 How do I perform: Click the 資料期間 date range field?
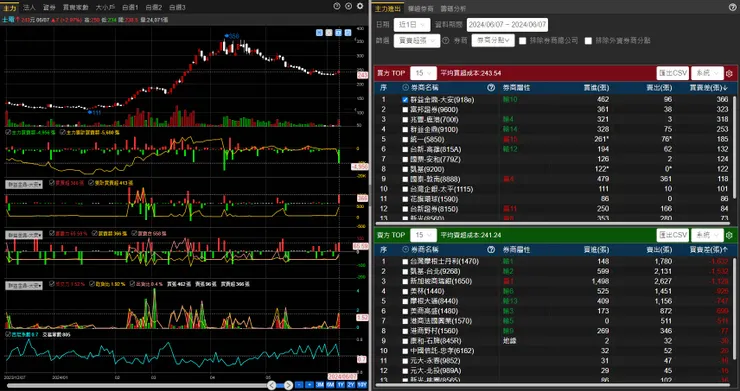click(507, 25)
